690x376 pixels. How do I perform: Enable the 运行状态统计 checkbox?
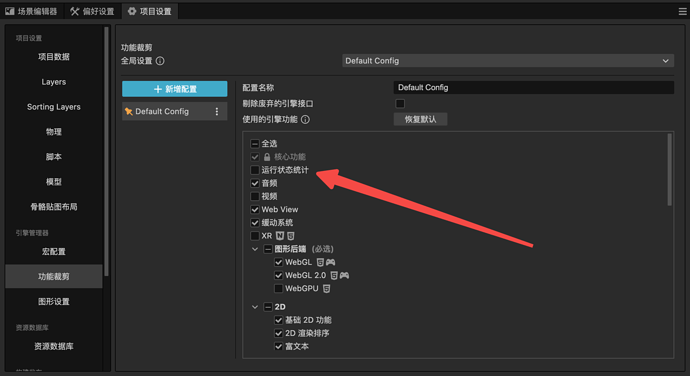click(x=255, y=170)
